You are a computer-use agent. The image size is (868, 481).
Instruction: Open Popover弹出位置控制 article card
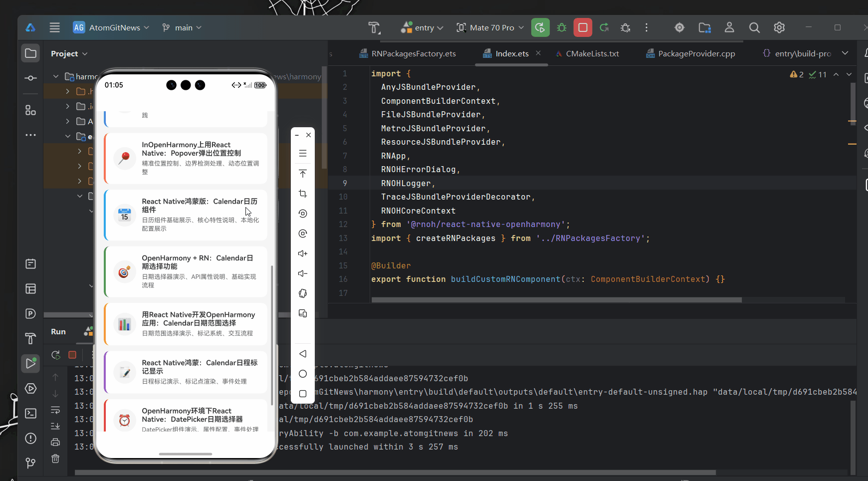click(x=186, y=158)
